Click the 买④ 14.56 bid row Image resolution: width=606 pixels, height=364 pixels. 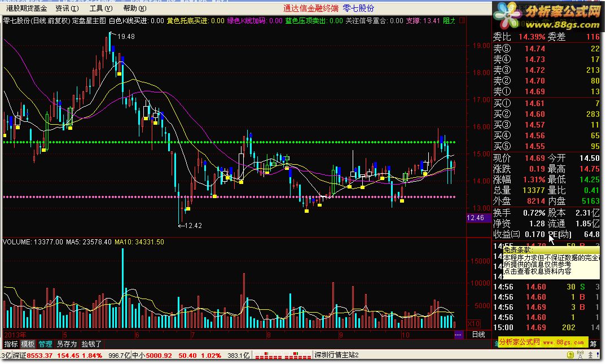point(546,136)
